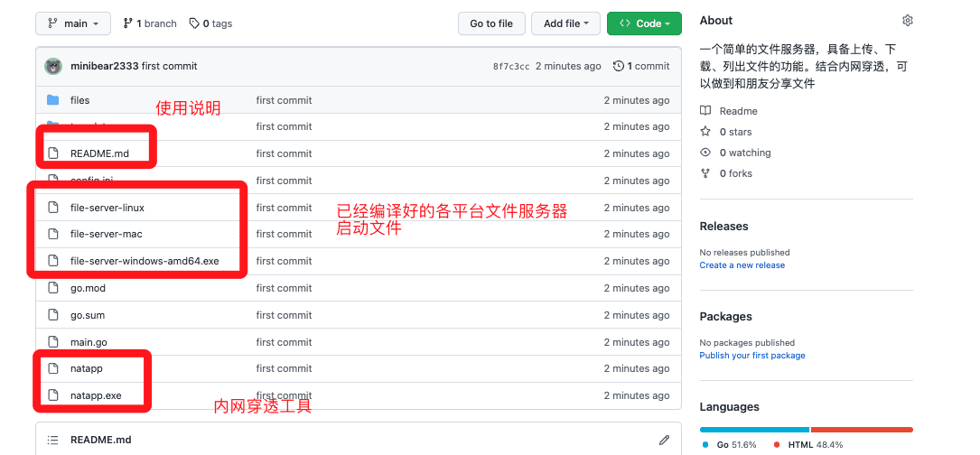This screenshot has height=455, width=980.
Task: Open file-server-windows-amd64.exe file
Action: (x=145, y=261)
